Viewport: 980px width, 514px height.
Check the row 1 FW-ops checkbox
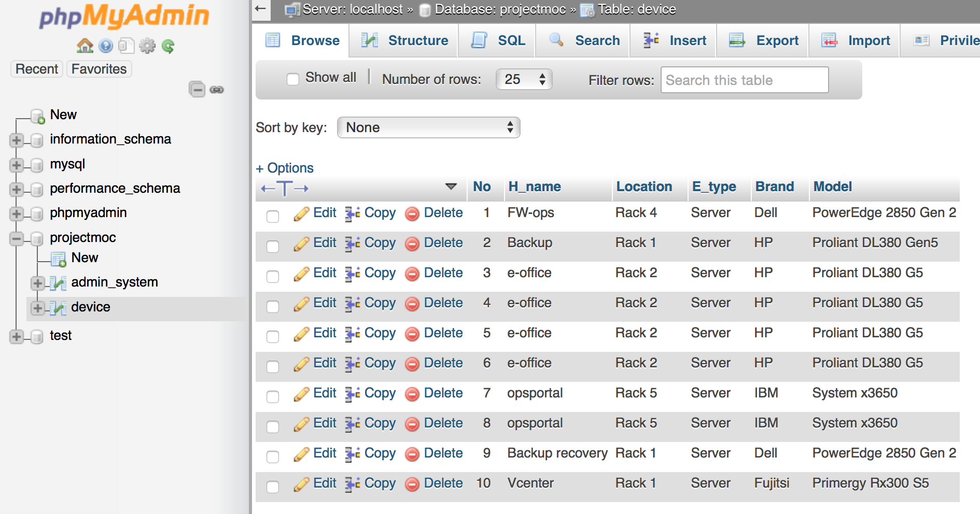(273, 217)
